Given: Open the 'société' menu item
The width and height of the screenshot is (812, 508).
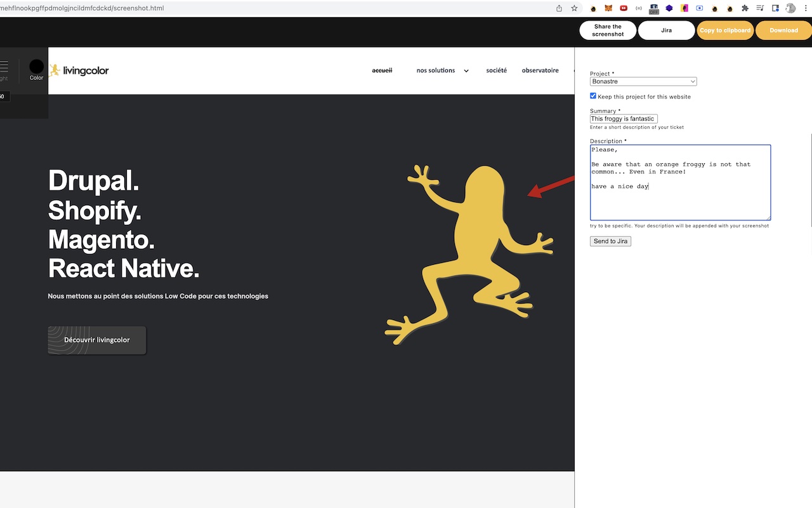Looking at the screenshot, I should [497, 70].
